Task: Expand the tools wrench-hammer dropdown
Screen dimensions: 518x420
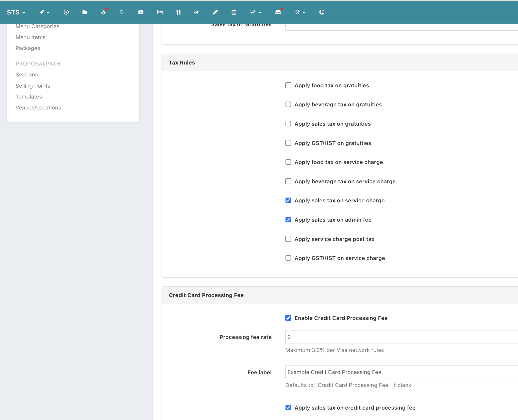Action: point(300,12)
